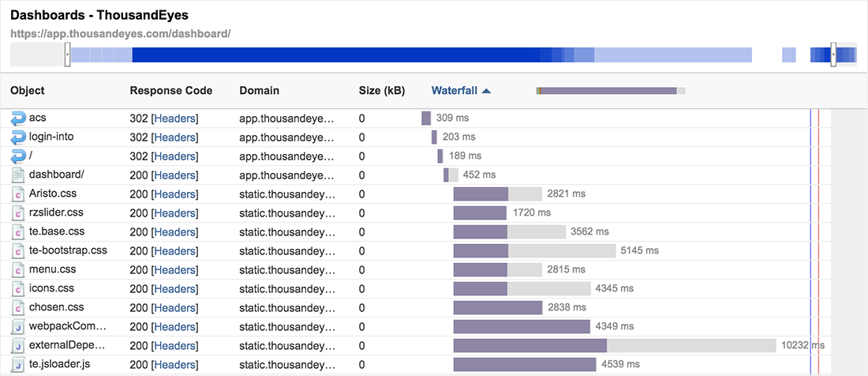This screenshot has height=376, width=868.
Task: Click the CSS file icon for rzslider.css
Action: (18, 213)
